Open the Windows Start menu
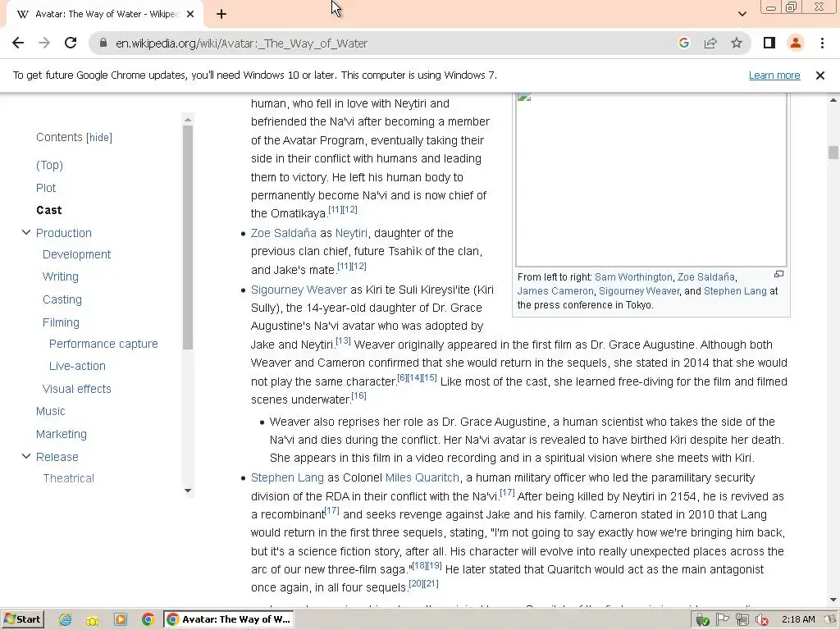This screenshot has width=840, height=630. [22, 619]
